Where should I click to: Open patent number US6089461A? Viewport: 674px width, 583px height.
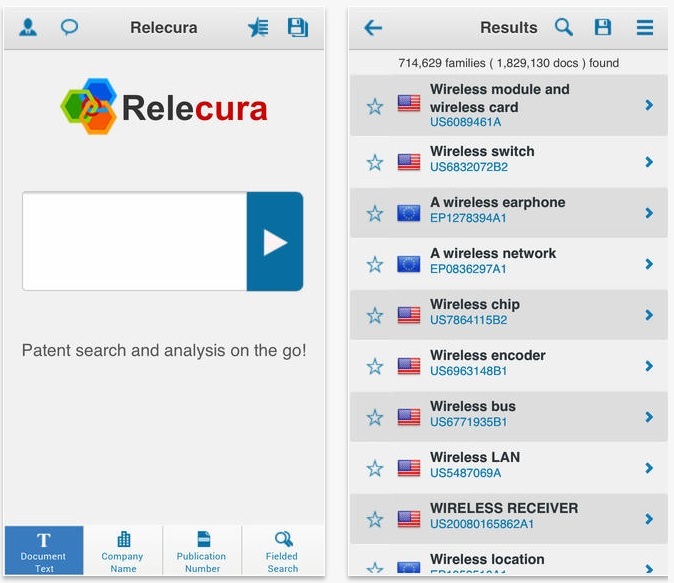click(x=466, y=122)
